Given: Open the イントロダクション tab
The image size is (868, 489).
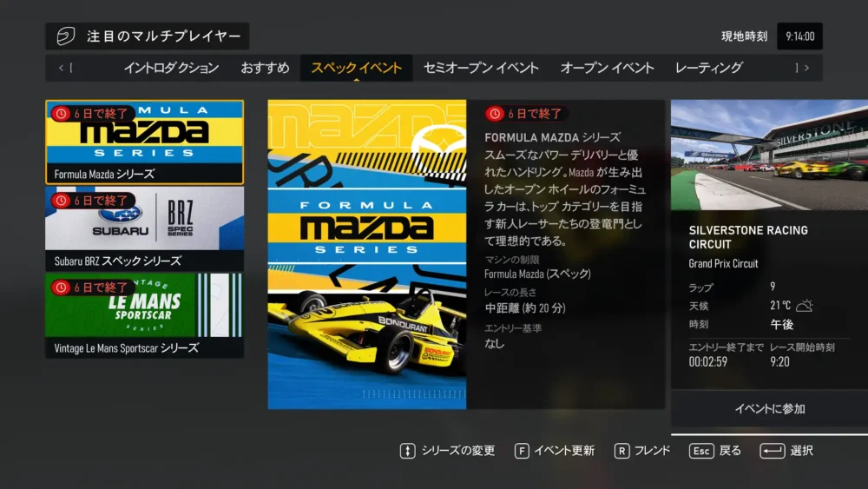Looking at the screenshot, I should point(171,68).
